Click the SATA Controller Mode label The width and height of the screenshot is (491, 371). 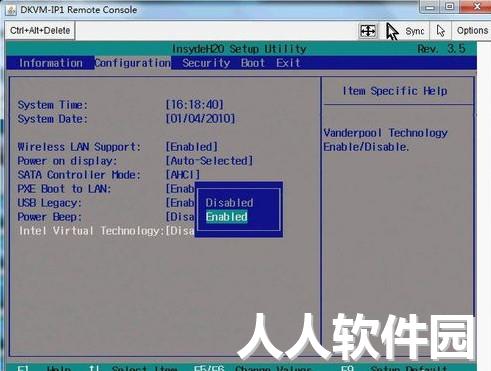[x=79, y=175]
